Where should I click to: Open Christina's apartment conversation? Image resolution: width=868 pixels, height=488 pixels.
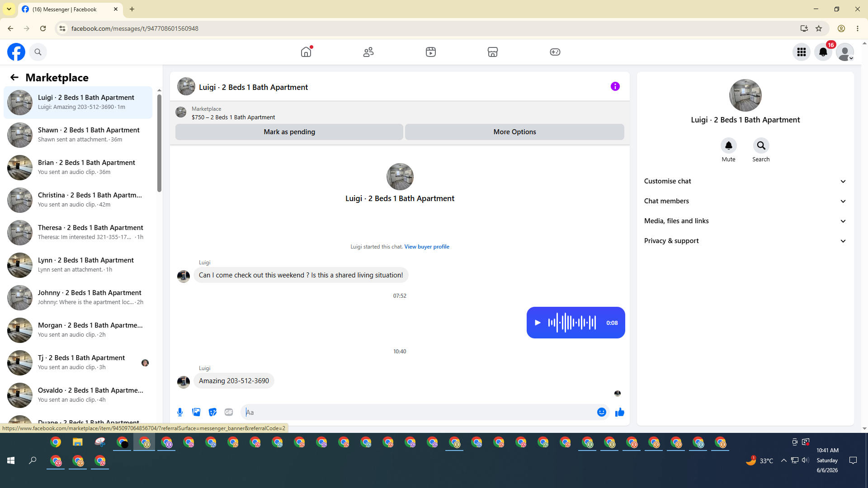(78, 200)
